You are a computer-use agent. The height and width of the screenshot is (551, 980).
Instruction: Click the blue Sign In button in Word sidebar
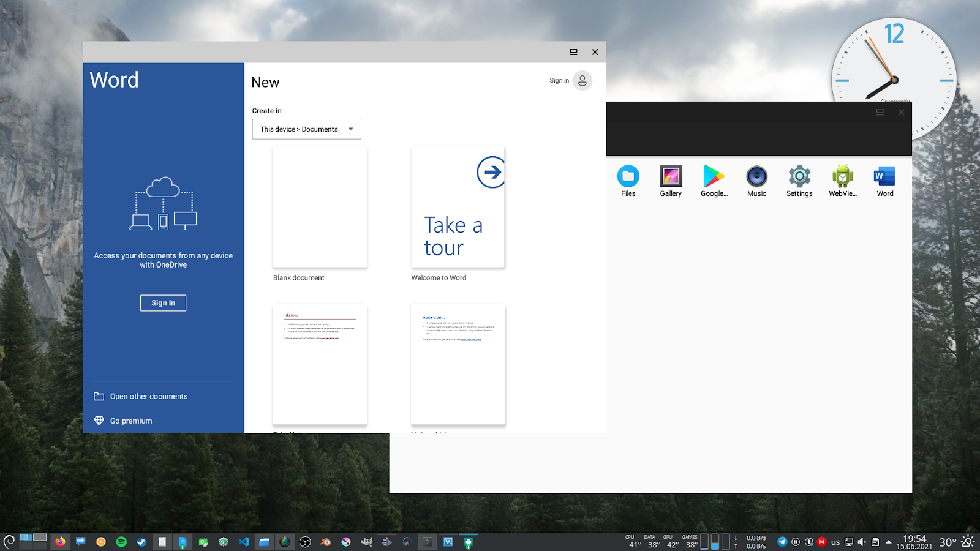click(163, 303)
